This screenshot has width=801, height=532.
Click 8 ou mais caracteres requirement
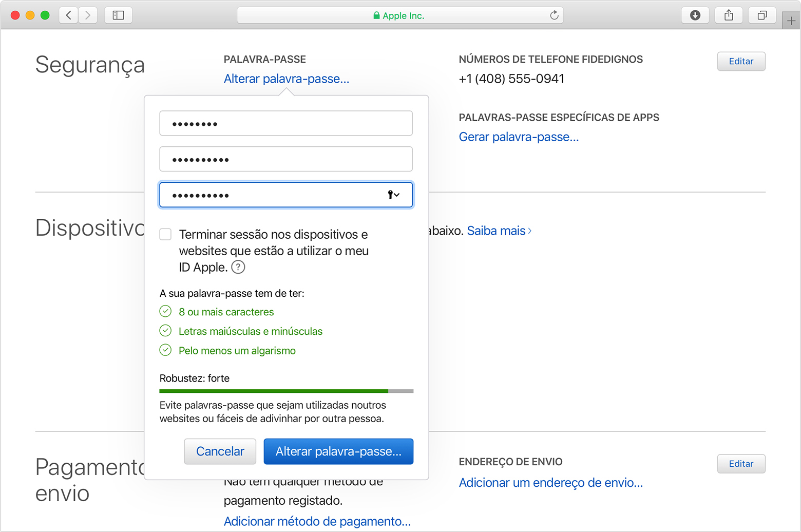[x=226, y=312]
